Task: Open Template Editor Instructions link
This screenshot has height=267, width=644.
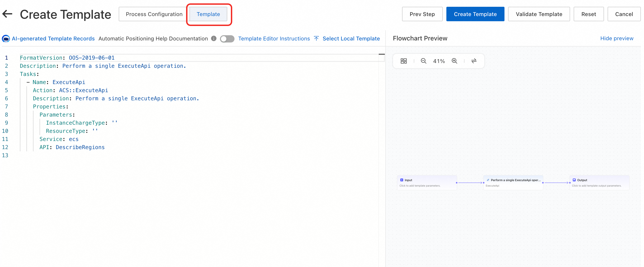Action: point(274,38)
